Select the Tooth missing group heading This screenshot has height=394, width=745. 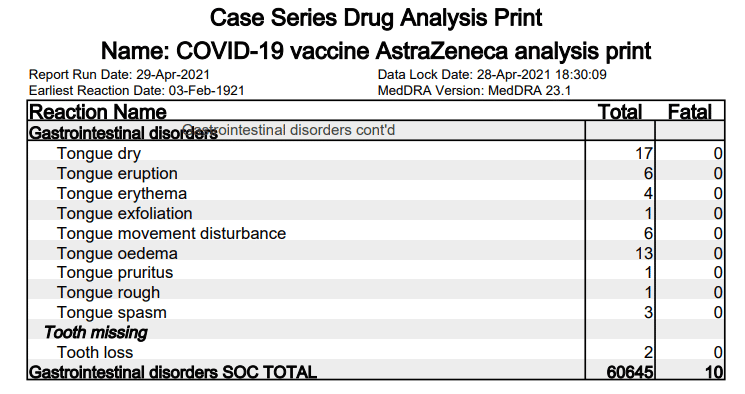[96, 332]
